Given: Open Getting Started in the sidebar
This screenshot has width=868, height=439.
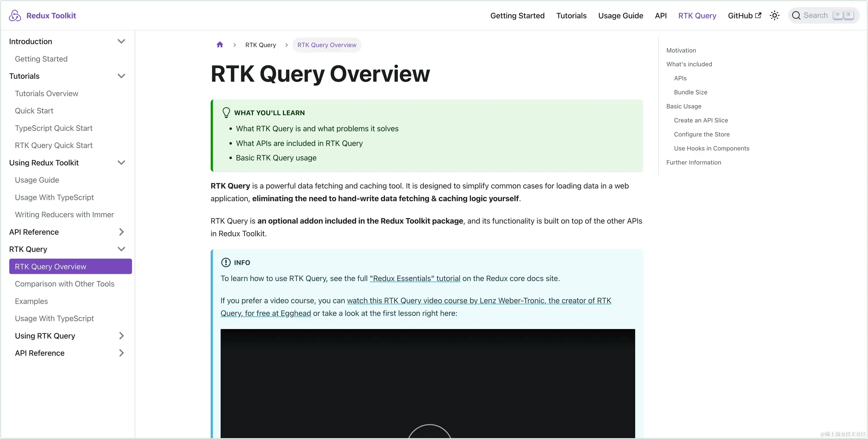Looking at the screenshot, I should pos(41,59).
